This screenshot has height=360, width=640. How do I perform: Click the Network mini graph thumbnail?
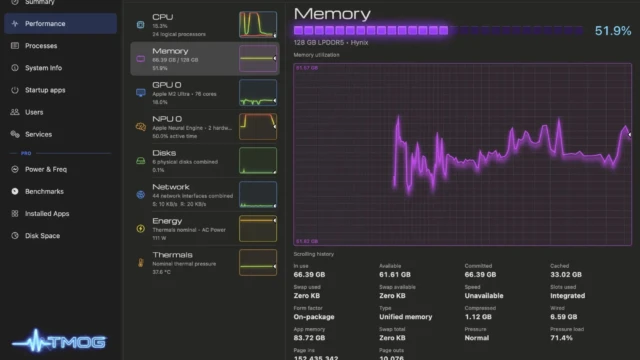coord(258,195)
